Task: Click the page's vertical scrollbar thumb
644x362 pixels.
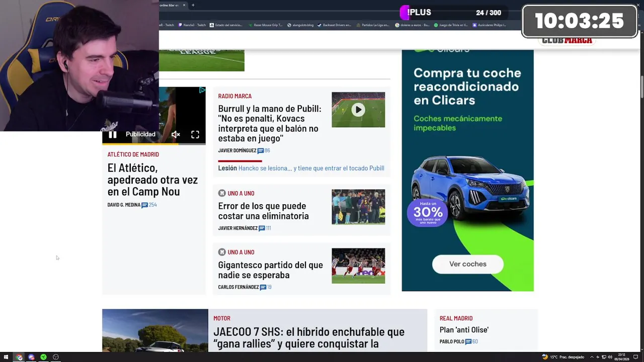Action: click(x=641, y=87)
